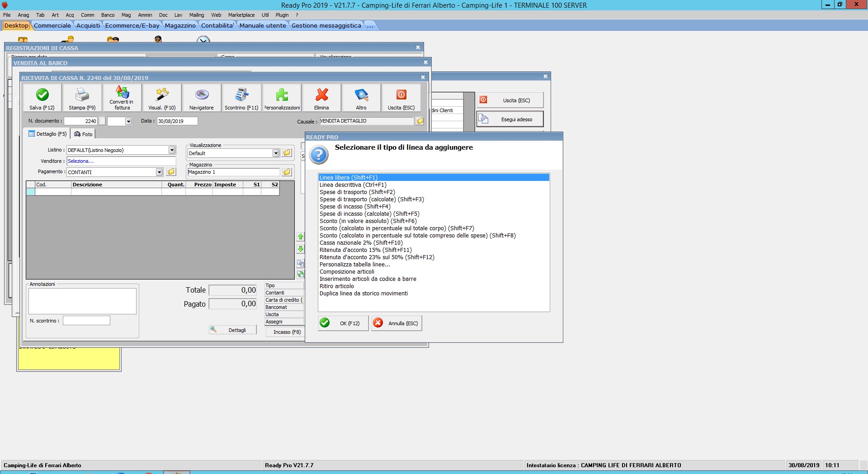
Task: Click the refresh icon below copy icon
Action: 301,274
